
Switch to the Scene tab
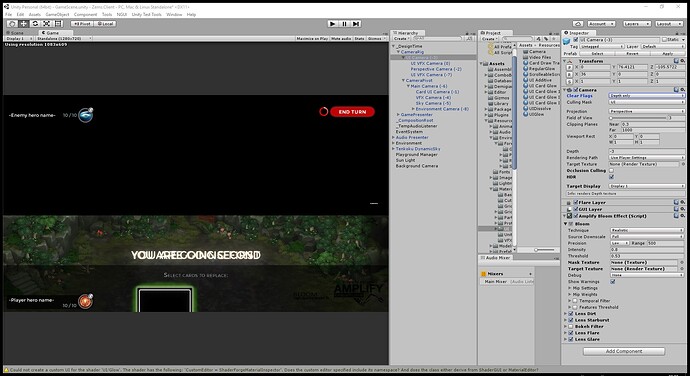[x=15, y=33]
